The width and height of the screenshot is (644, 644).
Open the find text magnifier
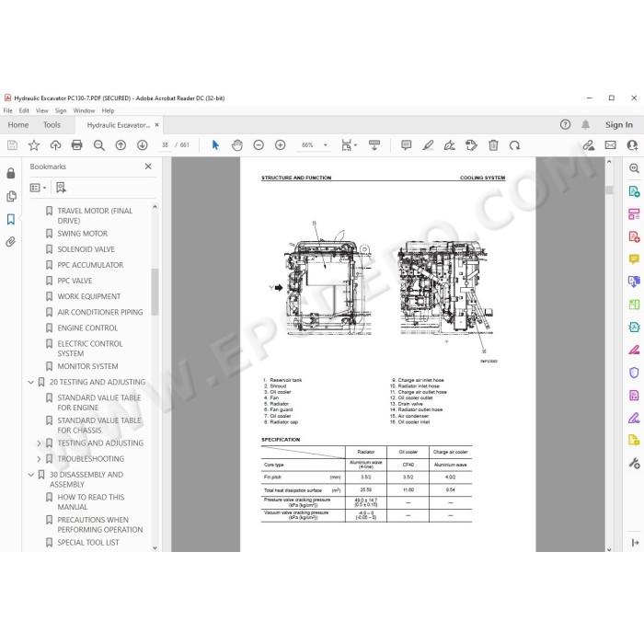[98, 145]
